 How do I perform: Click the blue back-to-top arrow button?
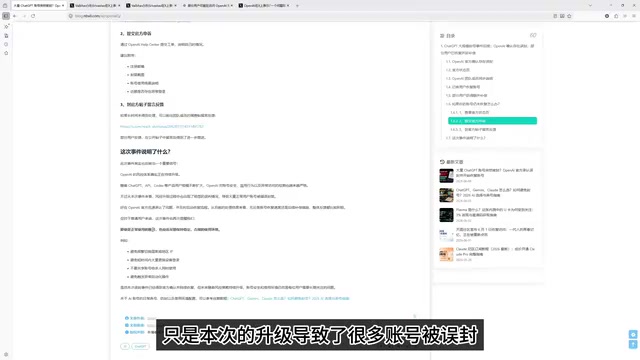point(633,344)
